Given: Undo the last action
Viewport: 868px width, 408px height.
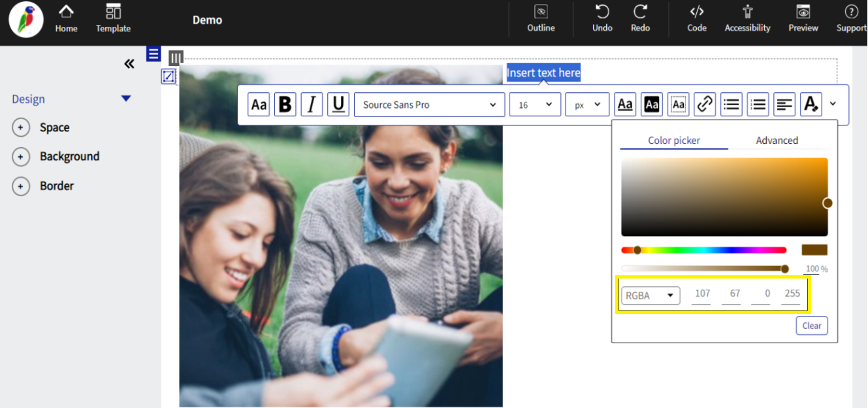Looking at the screenshot, I should 602,19.
